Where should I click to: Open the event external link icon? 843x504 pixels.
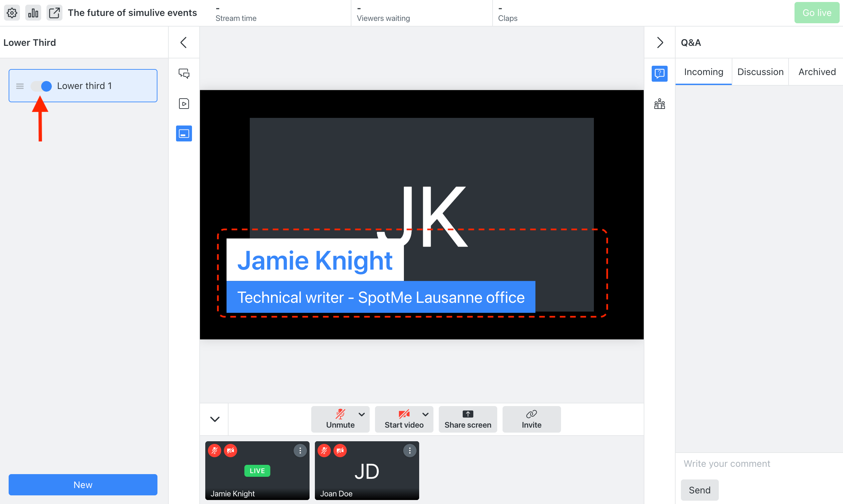(x=54, y=13)
